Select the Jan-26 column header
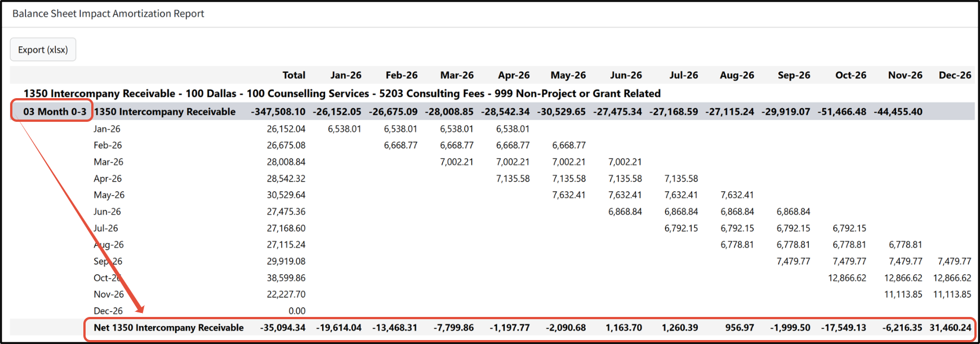The width and height of the screenshot is (980, 344). click(346, 75)
